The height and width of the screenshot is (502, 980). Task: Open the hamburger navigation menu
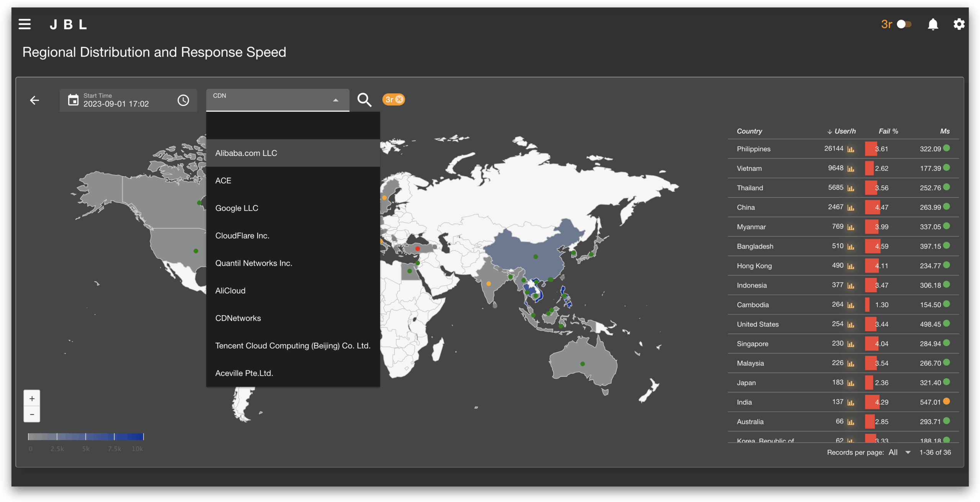pyautogui.click(x=24, y=24)
